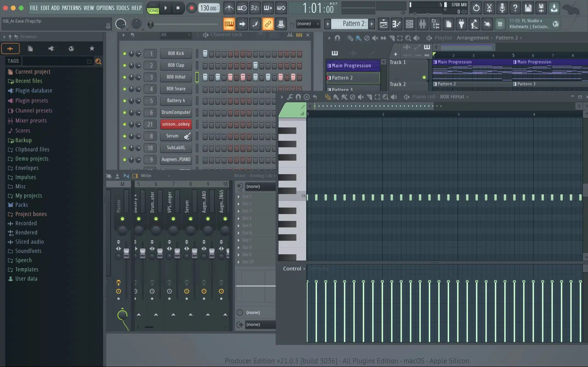Click the slip edit tool in the Playlist toolbar
The height and width of the screenshot is (367, 588).
(x=384, y=38)
